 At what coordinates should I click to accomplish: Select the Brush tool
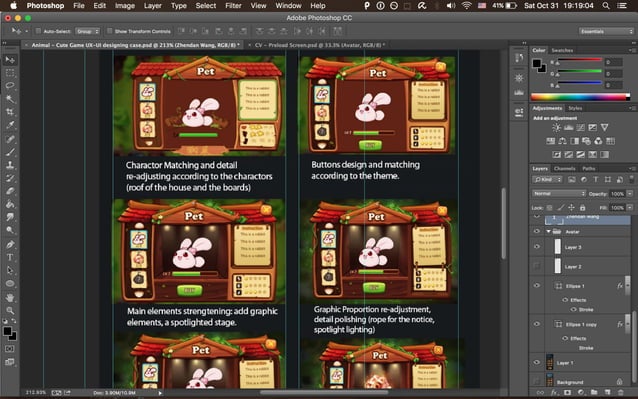click(10, 152)
